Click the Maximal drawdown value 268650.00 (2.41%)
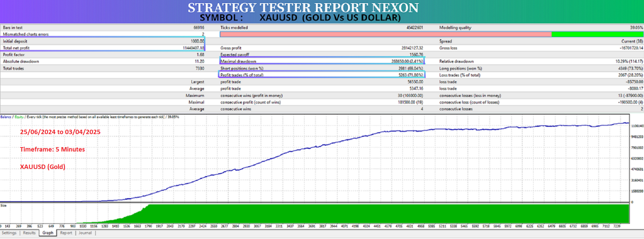 pos(407,61)
